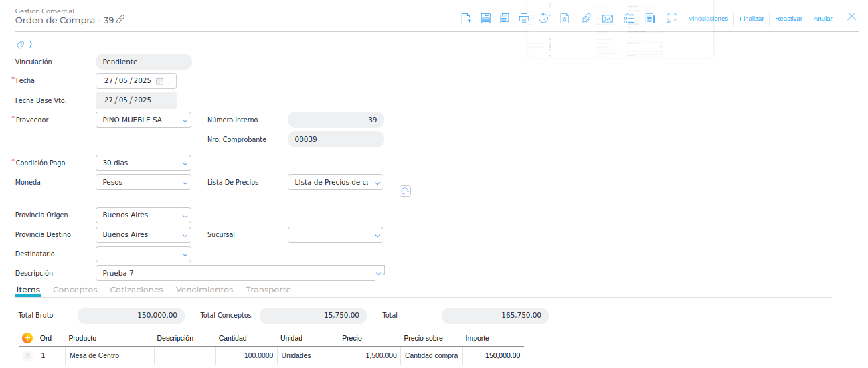Switch to the Conceptos tab

[x=75, y=290]
